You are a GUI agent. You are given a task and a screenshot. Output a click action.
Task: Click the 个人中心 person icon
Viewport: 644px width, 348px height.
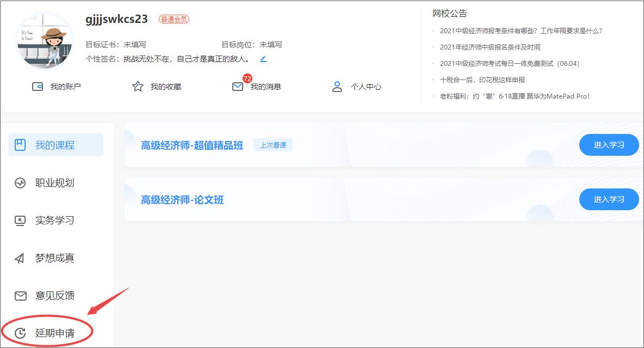click(x=337, y=87)
